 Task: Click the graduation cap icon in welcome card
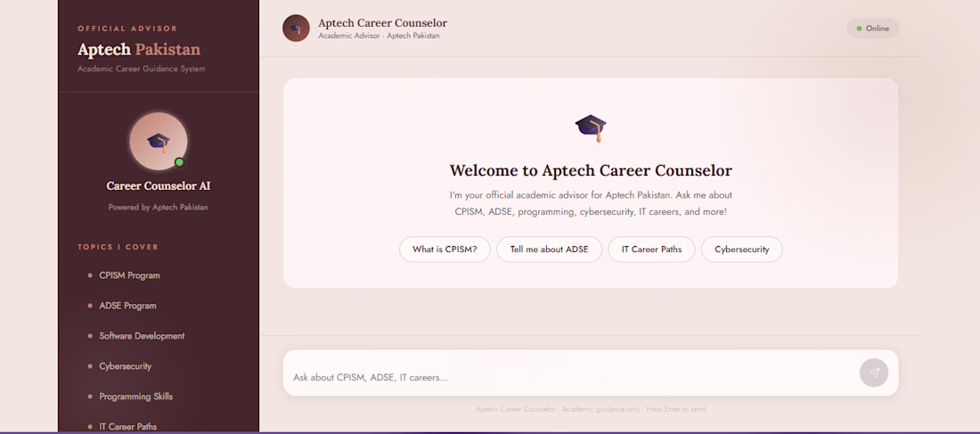[x=591, y=128]
